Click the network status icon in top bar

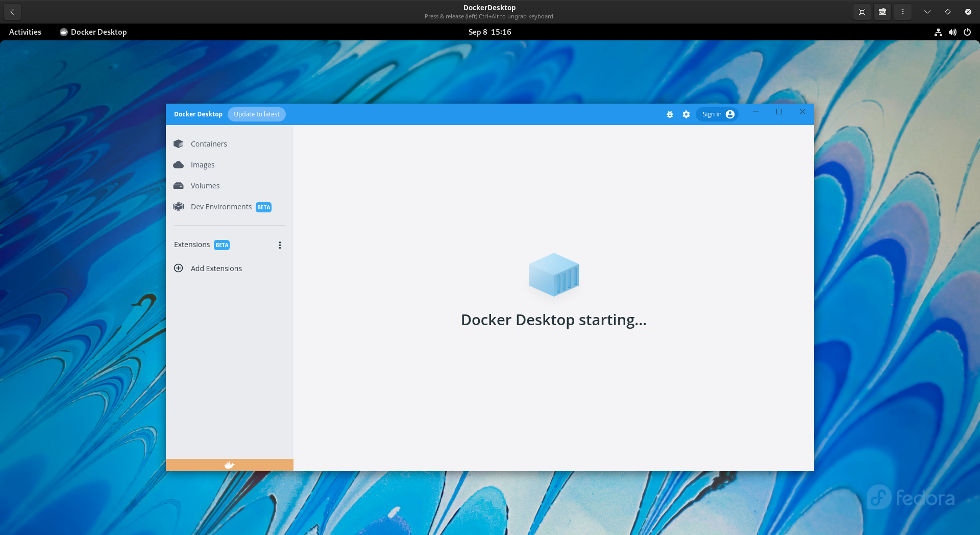pos(938,32)
